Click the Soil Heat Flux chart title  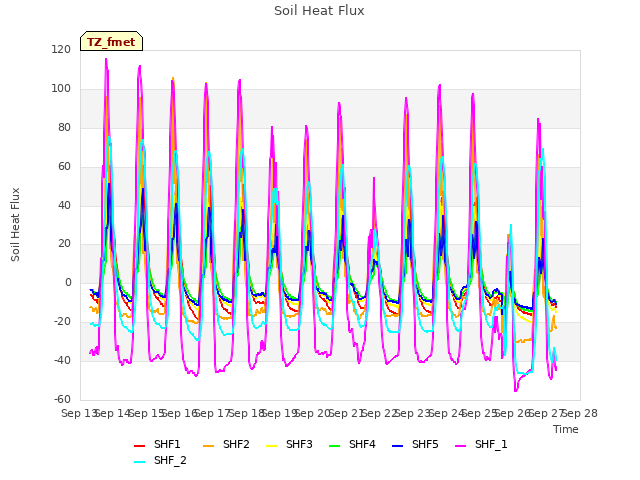[x=319, y=11]
